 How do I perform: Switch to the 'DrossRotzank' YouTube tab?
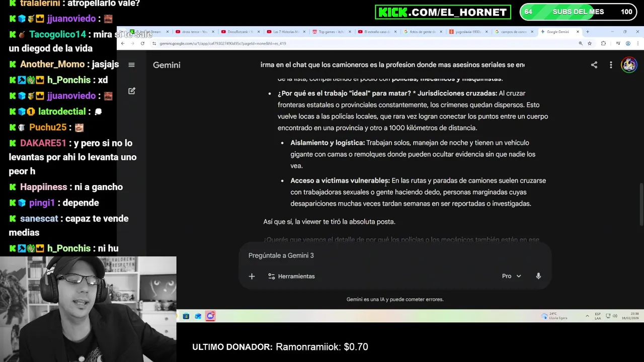239,32
